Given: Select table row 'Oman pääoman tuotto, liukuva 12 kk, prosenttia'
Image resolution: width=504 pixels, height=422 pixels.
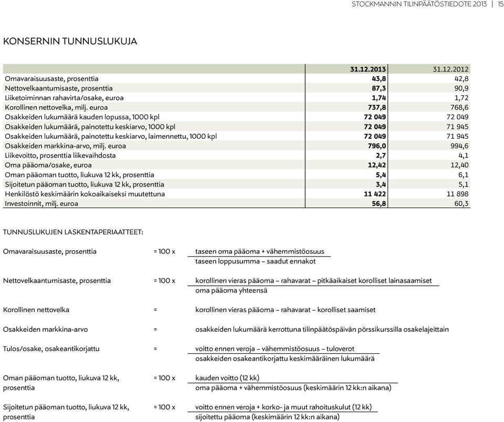Looking at the screenshot, I should pos(237,175).
